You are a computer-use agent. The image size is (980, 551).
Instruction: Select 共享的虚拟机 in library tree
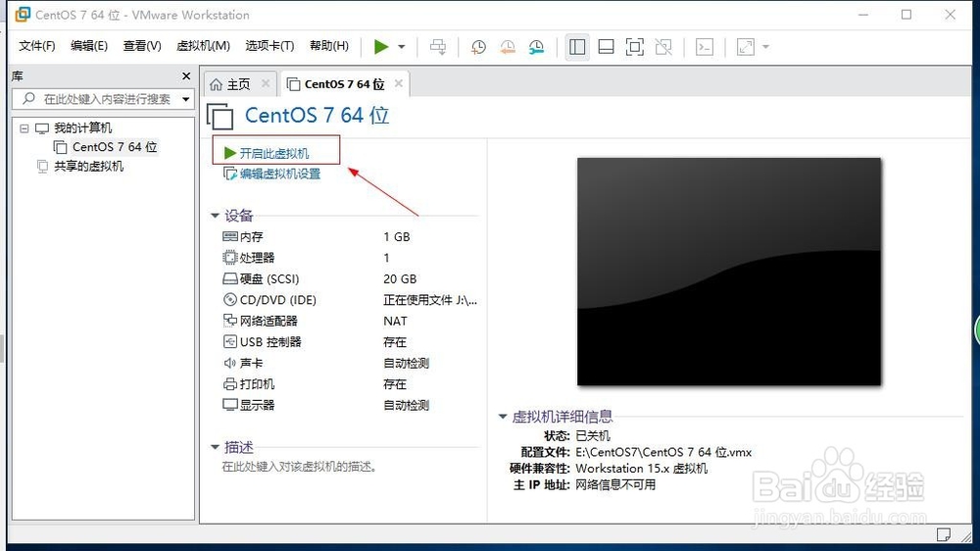[89, 167]
